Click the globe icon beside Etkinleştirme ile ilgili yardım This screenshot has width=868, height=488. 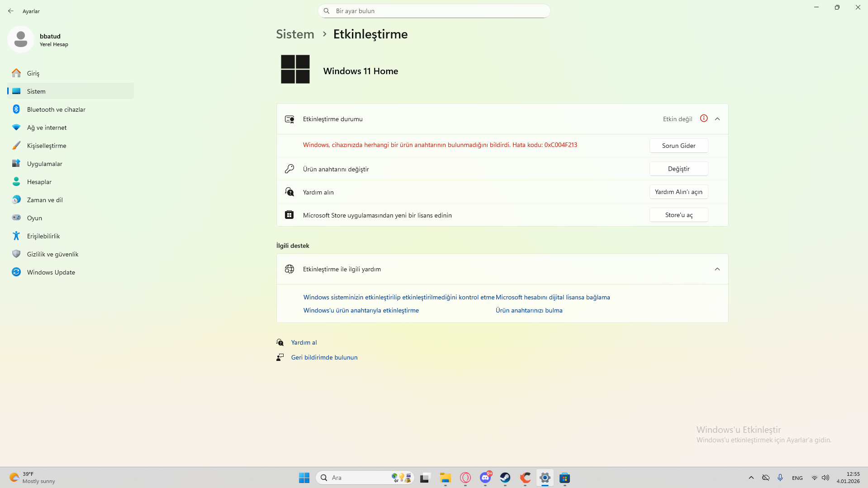289,269
